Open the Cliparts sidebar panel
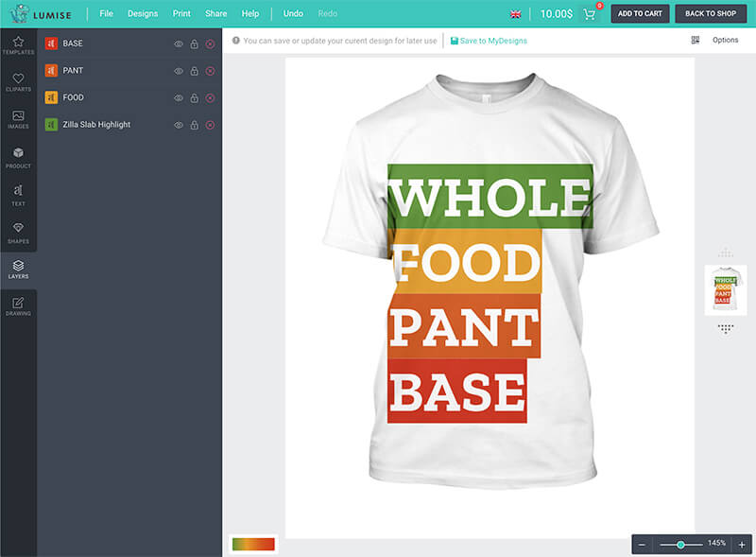Screen dimensions: 756x557 18,82
